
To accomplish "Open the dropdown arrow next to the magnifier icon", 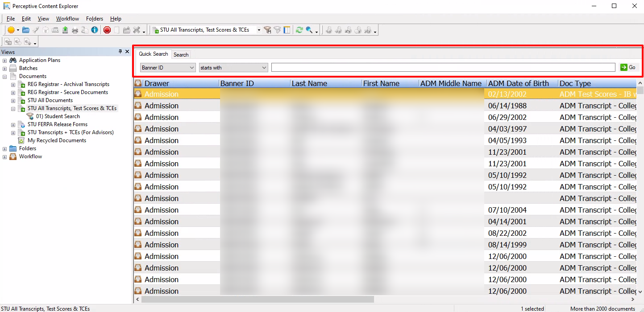I will pos(316,31).
